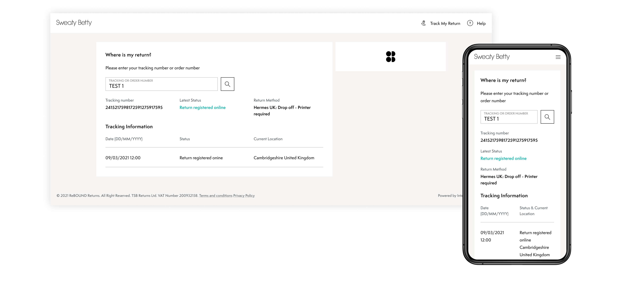
Task: Open the Terms and conditions link
Action: point(216,196)
